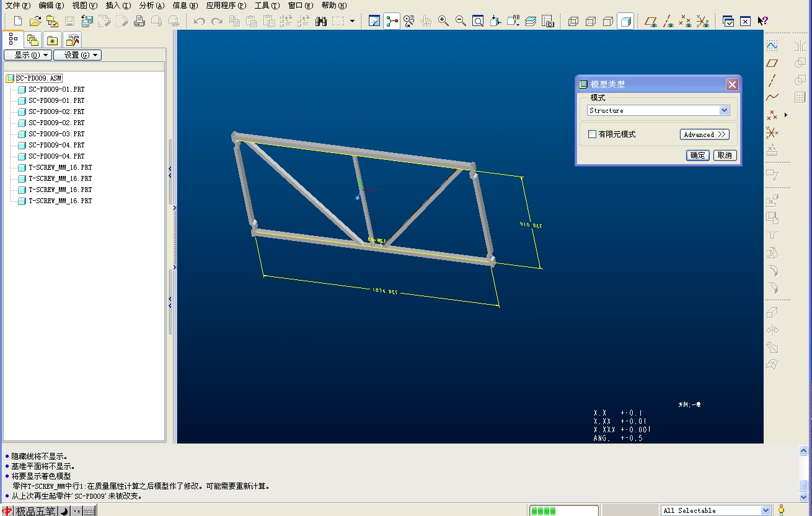Enable the 有限元模式 checkbox
812x516 pixels.
pyautogui.click(x=592, y=134)
